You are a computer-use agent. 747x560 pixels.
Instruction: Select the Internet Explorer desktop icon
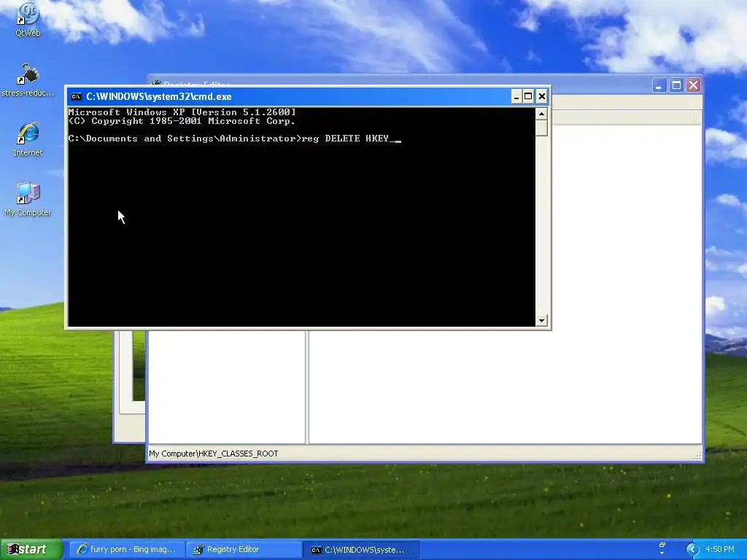pos(28,139)
